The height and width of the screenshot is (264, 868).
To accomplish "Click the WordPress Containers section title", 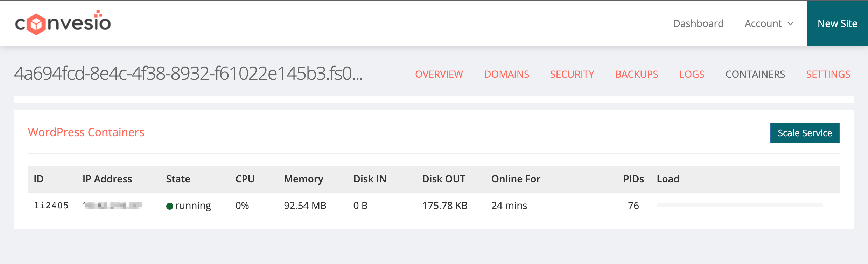I will (86, 132).
